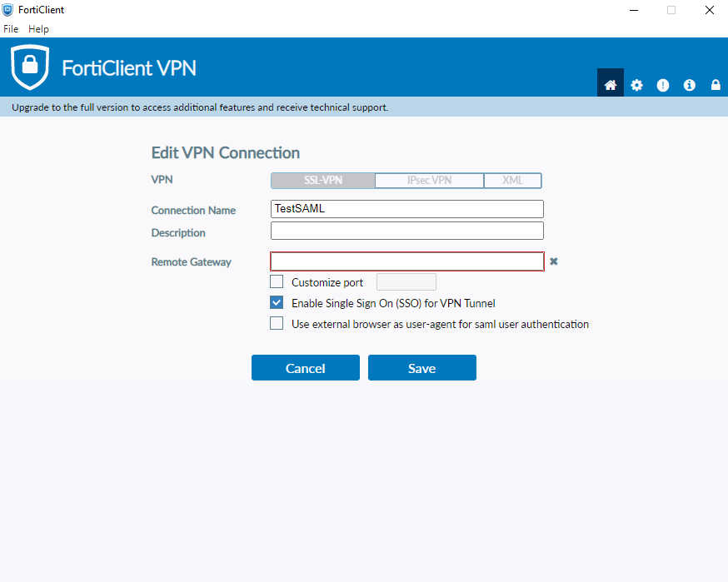
Task: Switch to XML configuration mode
Action: point(512,180)
